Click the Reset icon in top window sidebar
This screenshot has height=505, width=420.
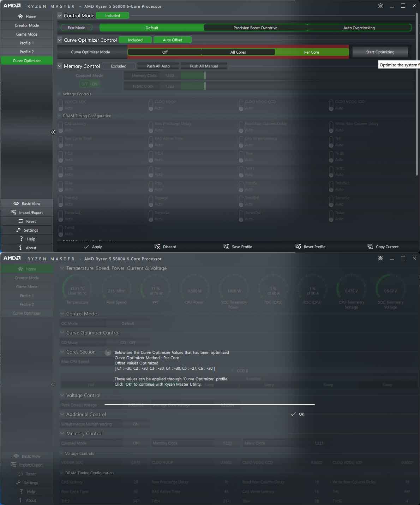pos(20,221)
